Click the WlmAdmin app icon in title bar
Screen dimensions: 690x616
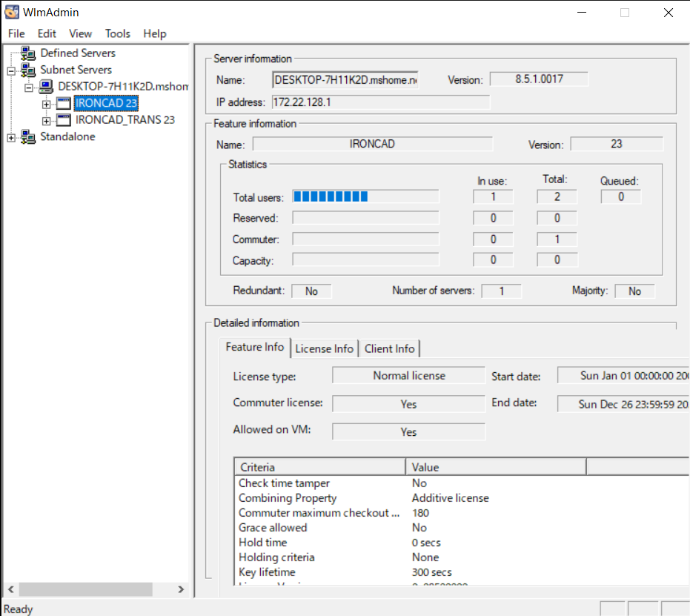tap(12, 12)
